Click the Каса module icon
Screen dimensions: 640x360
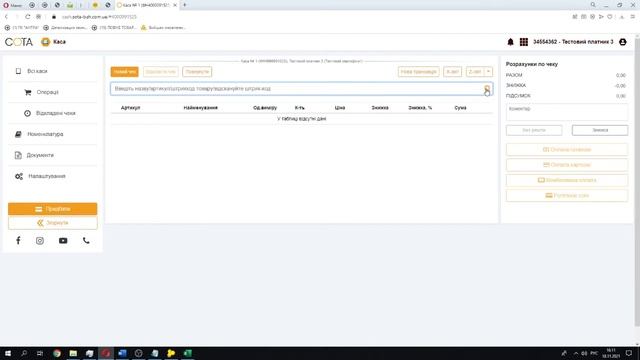pyautogui.click(x=45, y=42)
